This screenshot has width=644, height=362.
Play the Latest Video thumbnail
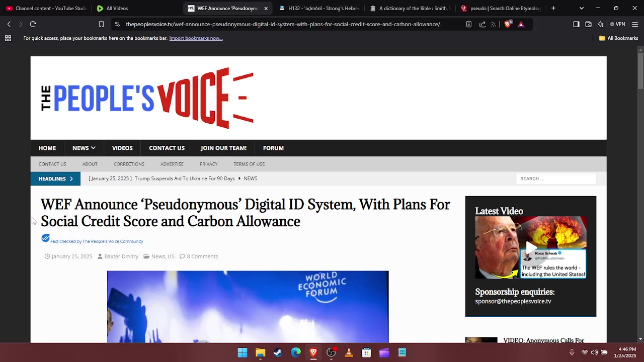531,247
